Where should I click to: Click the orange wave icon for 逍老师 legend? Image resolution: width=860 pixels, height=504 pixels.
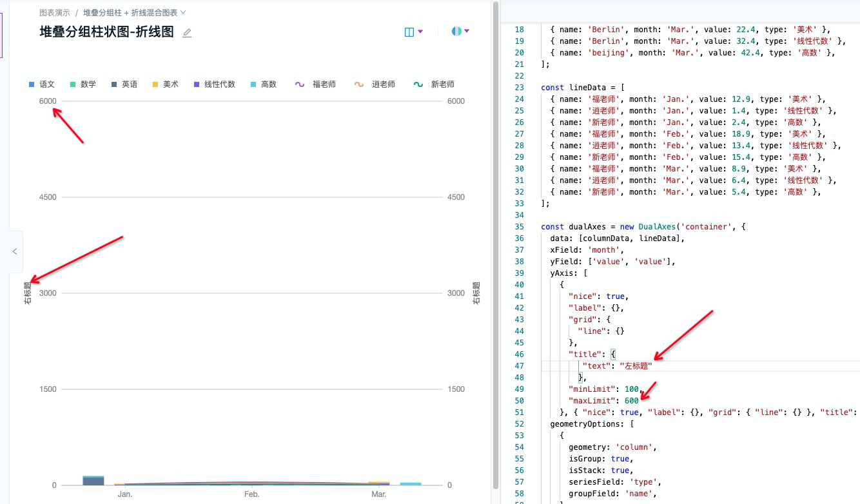click(358, 84)
